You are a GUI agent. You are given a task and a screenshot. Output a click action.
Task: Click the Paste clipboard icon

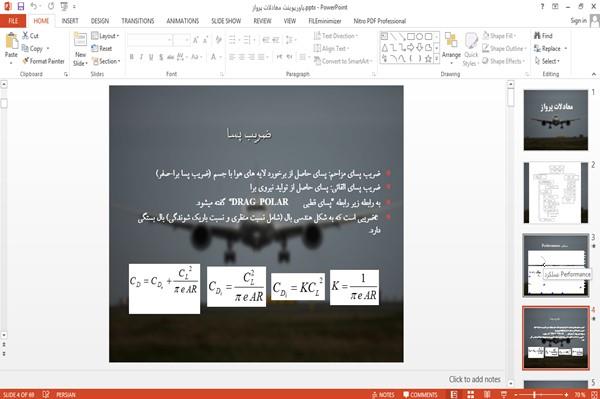click(11, 41)
